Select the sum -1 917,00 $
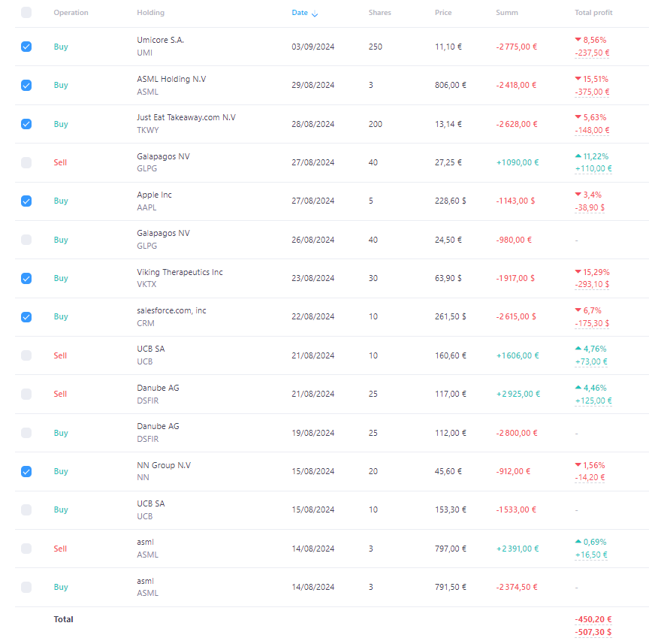 pos(515,278)
